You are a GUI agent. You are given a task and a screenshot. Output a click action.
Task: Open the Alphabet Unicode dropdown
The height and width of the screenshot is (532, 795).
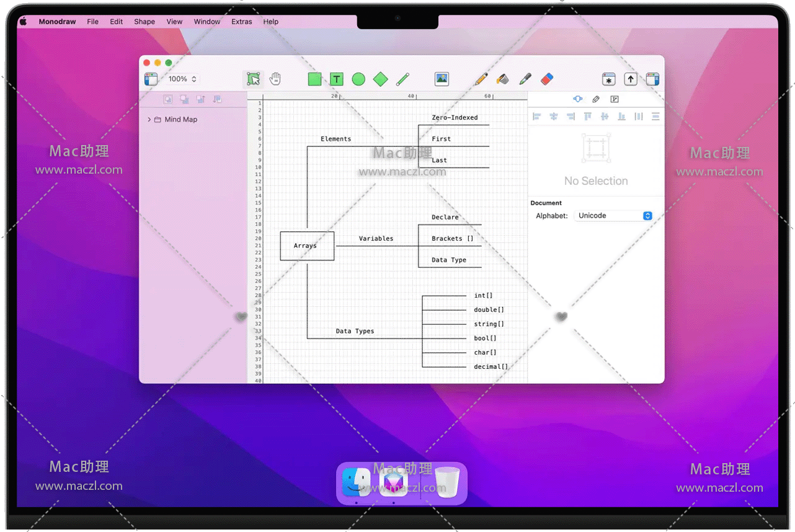click(613, 216)
